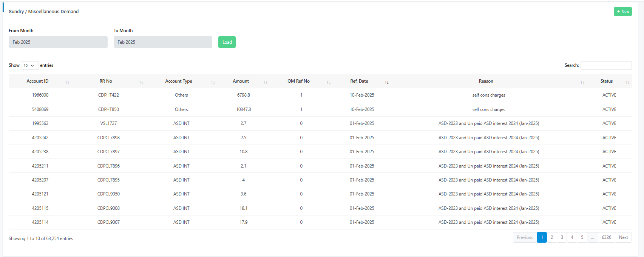Jump to page 3
The width and height of the screenshot is (644, 257).
562,237
